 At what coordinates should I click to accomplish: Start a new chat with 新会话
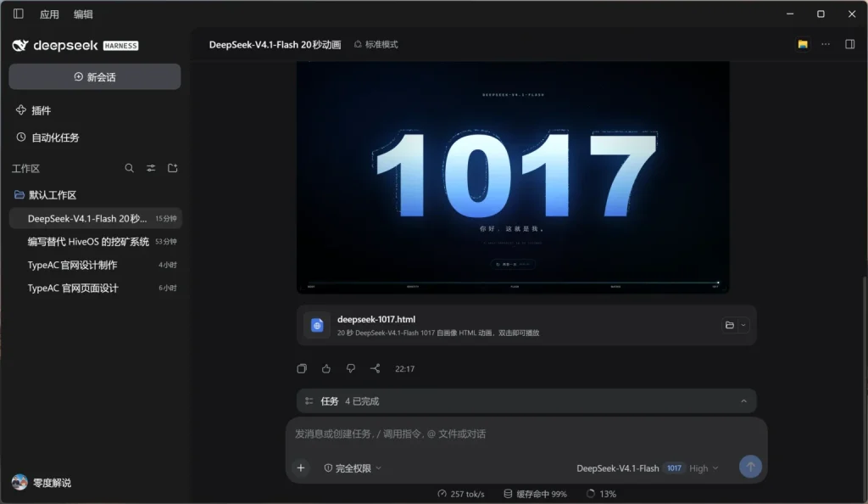tap(95, 77)
